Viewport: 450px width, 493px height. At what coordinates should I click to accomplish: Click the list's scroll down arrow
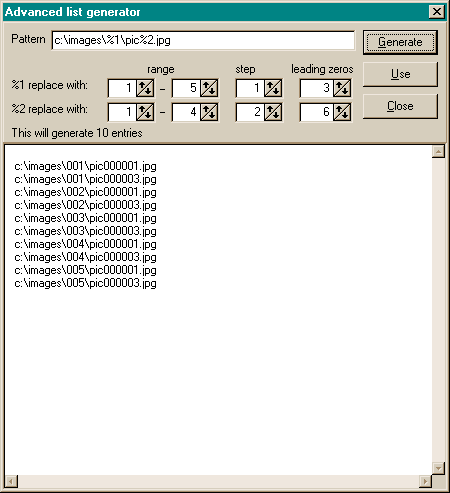click(x=438, y=468)
